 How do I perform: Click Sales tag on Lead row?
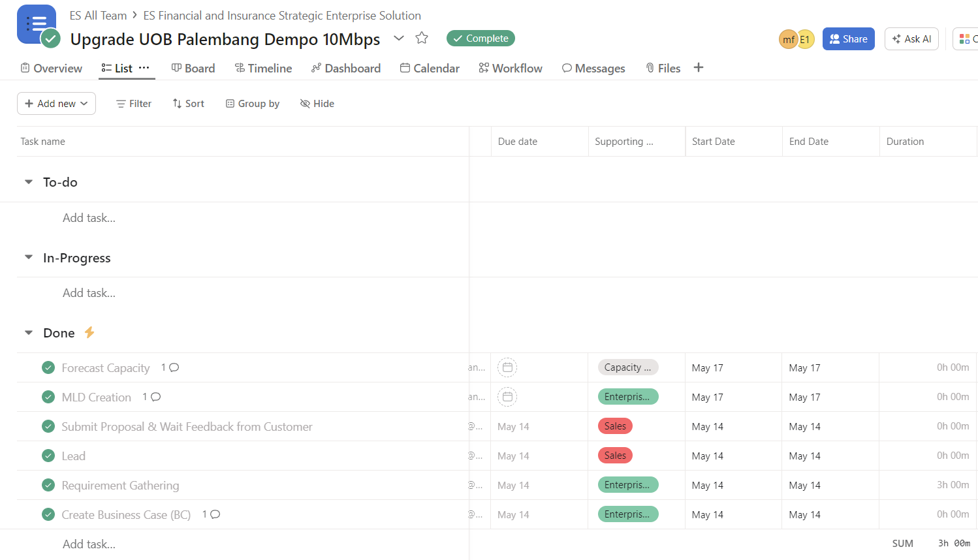coord(615,456)
